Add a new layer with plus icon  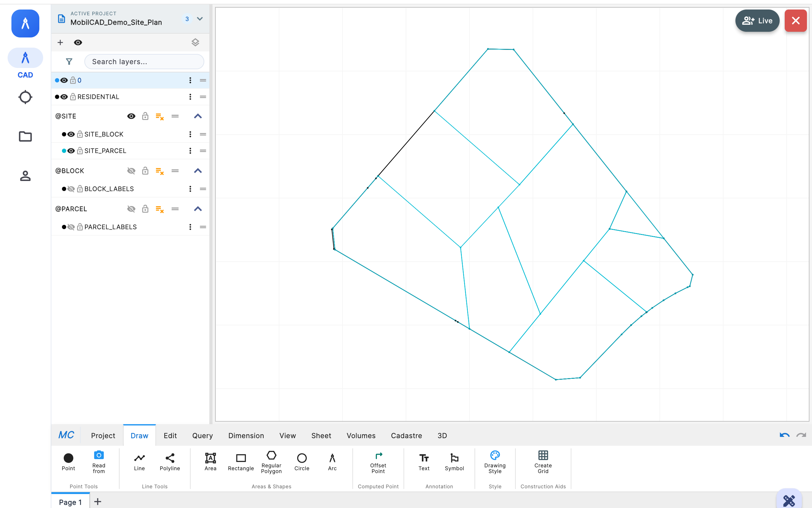tap(60, 42)
